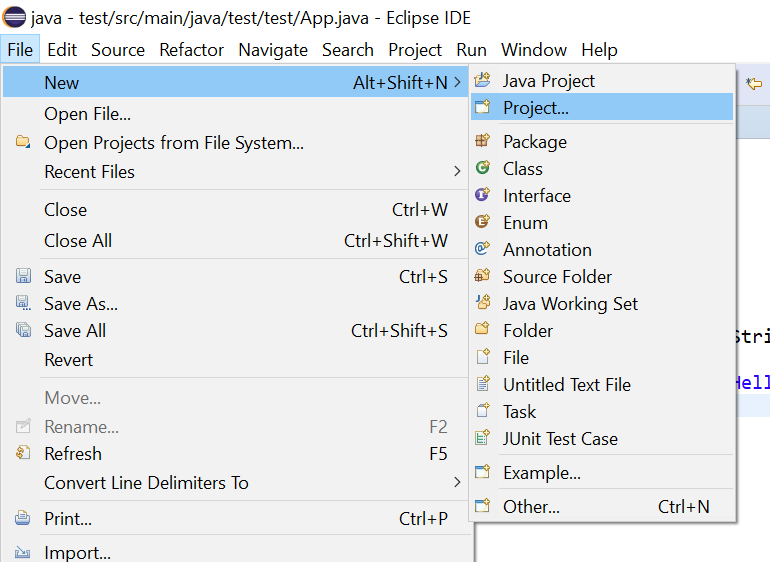Click the Save As icon
770x562 pixels.
(23, 303)
